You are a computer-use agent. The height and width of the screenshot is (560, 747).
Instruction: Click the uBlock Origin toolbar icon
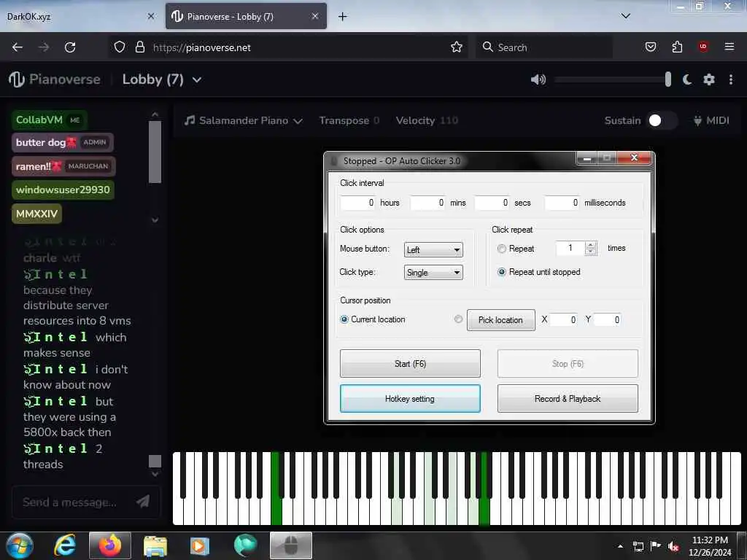tap(703, 47)
